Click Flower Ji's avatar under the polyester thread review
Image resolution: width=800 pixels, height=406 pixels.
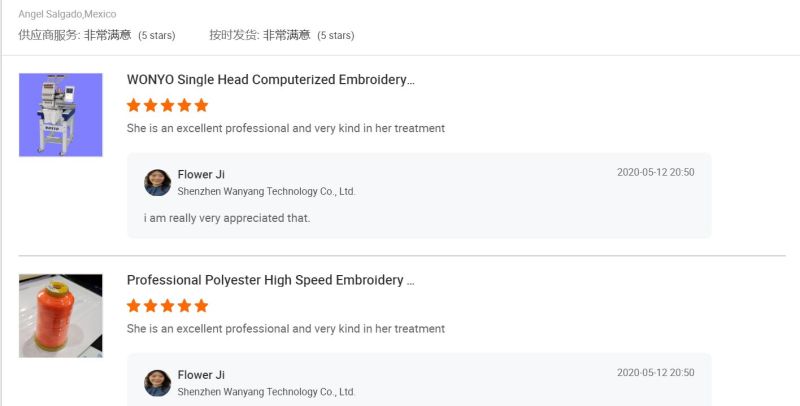click(x=158, y=382)
